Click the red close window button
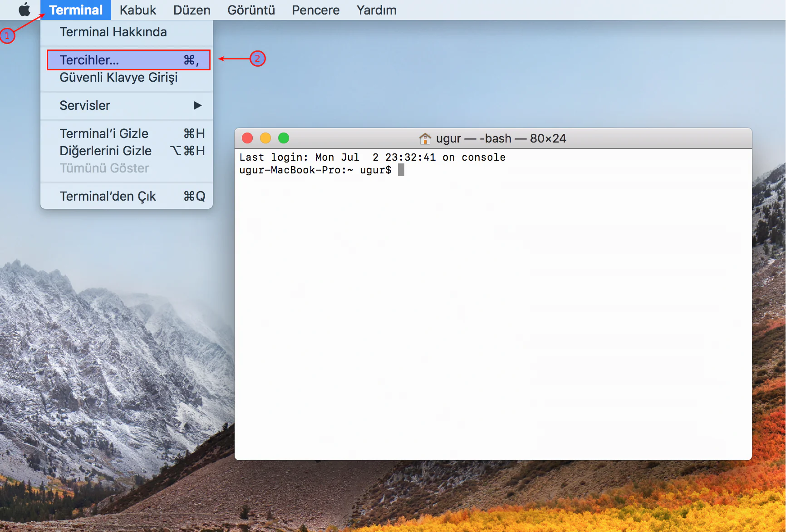Screen dimensions: 786x532 pyautogui.click(x=247, y=138)
